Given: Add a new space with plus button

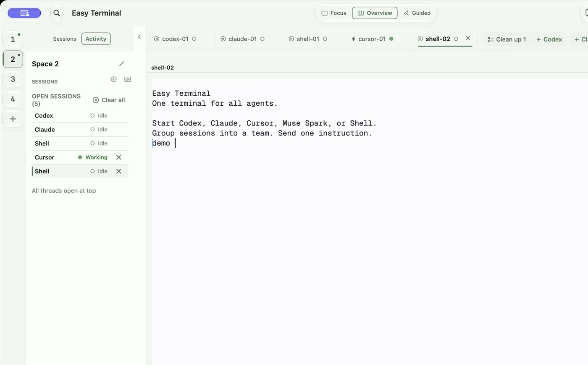Looking at the screenshot, I should click(x=13, y=119).
